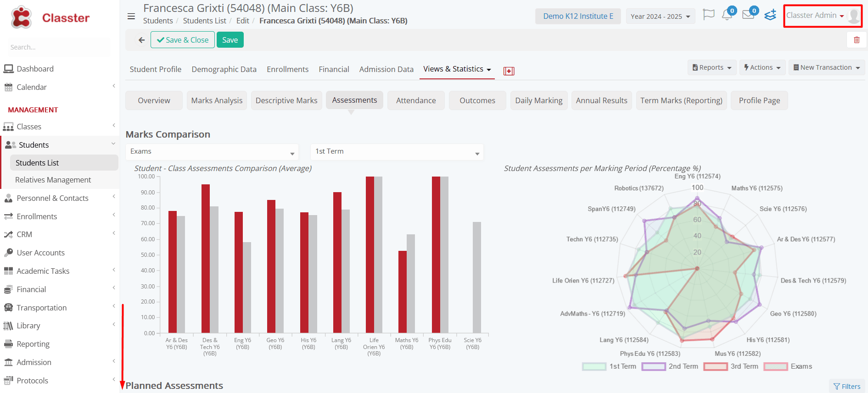Click the Calendar sidebar icon
Screen dimensions: 868x393
[8, 87]
